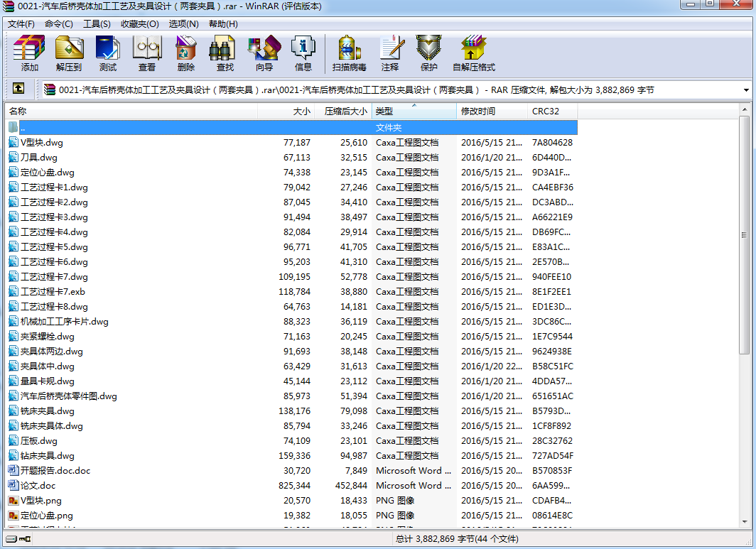Click the WinRAR title bar app icon
The height and width of the screenshot is (549, 756).
point(9,6)
